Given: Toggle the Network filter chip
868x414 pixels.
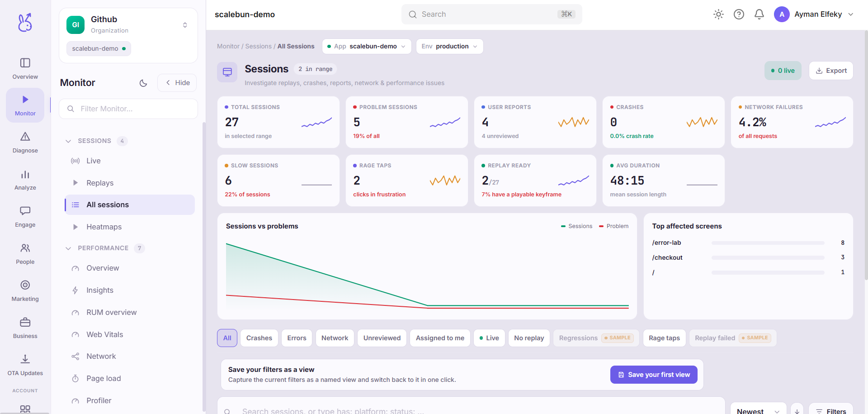Looking at the screenshot, I should [x=335, y=338].
